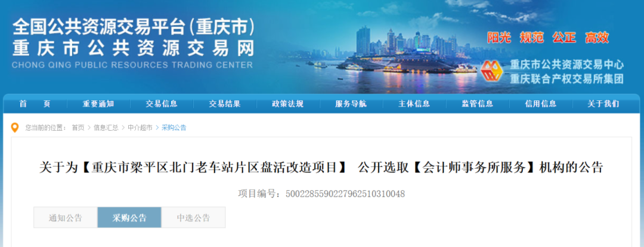
Task: Click the orange location pin icon
Action: point(15,128)
